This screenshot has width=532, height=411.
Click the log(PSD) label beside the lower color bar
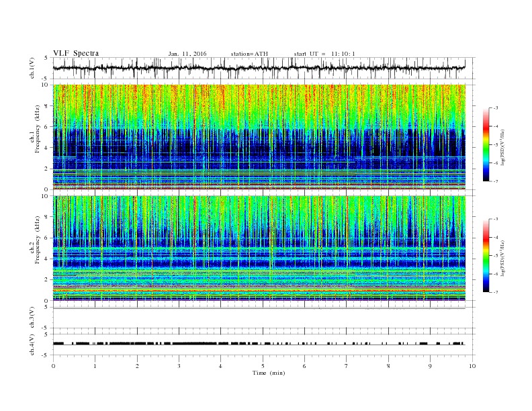click(503, 258)
